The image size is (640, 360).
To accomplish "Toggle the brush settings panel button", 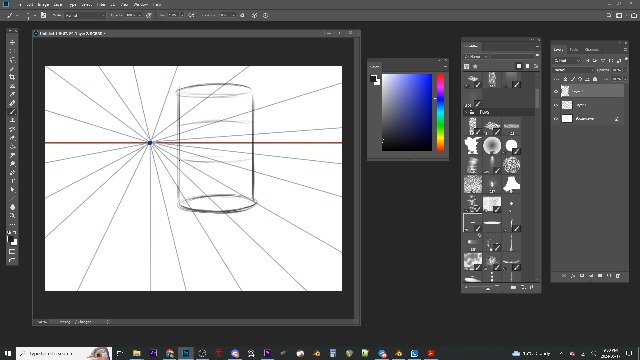I will (43, 16).
